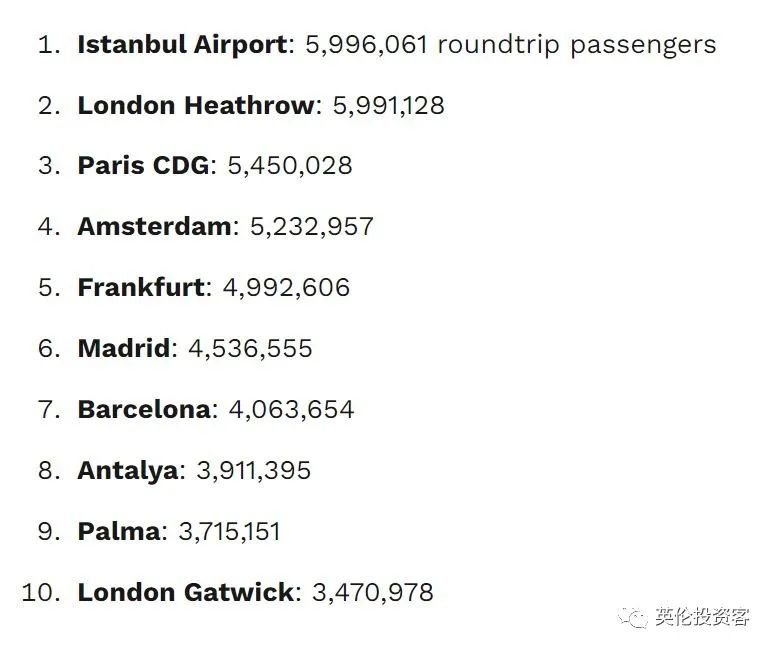774x650 pixels.
Task: Click the Barcelona airport name
Action: click(144, 410)
